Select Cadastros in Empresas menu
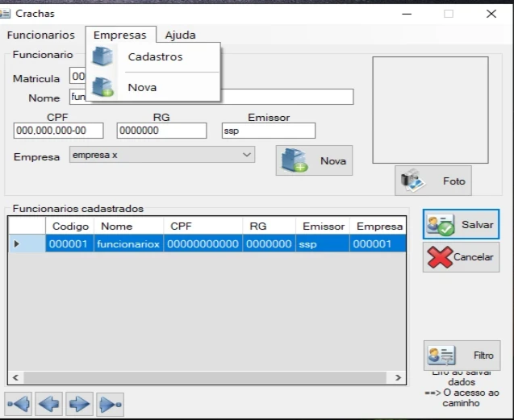The width and height of the screenshot is (514, 420). point(155,57)
